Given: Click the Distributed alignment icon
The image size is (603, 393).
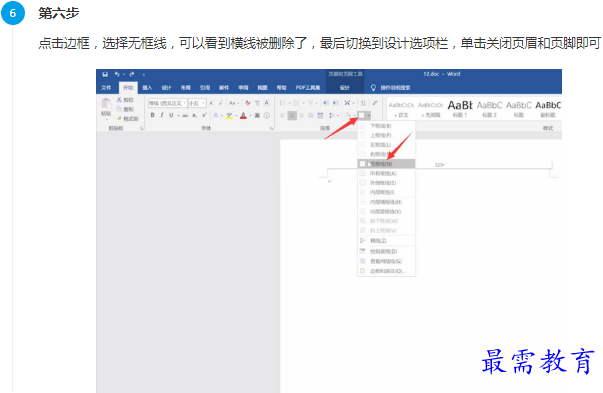Looking at the screenshot, I should (x=320, y=115).
